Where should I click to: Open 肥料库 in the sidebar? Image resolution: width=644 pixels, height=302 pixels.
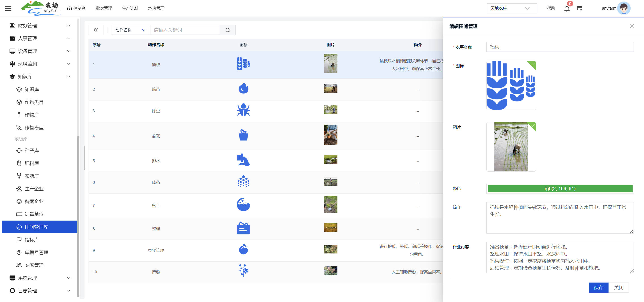(32, 163)
